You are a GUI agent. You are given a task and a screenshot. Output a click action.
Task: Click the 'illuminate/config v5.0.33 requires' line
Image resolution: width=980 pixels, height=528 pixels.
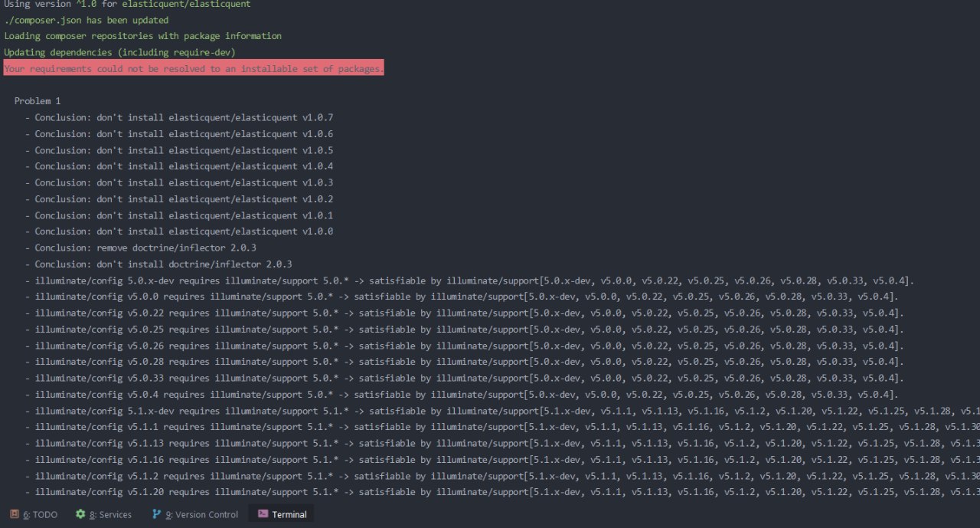point(464,378)
